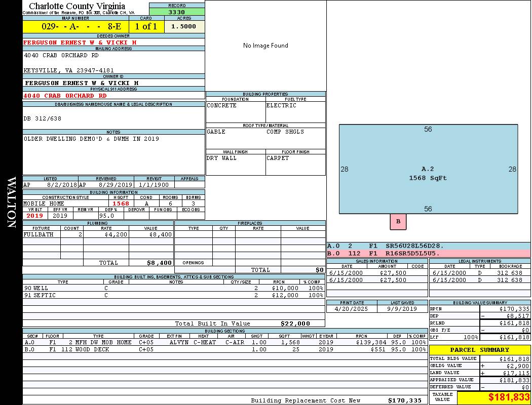Click the acres value 1.5000
The image size is (532, 405).
pos(183,26)
